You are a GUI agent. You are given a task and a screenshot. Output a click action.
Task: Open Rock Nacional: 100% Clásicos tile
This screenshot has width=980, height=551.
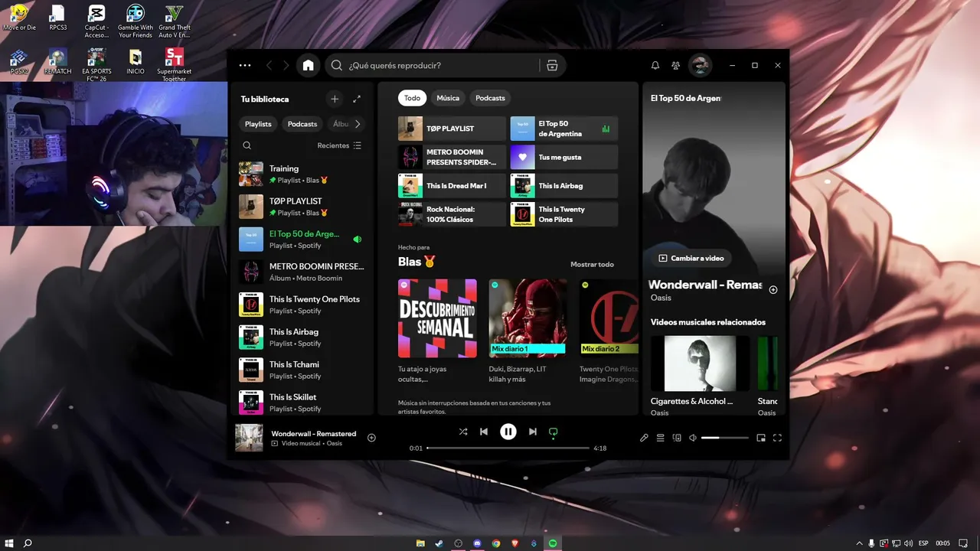(x=452, y=214)
